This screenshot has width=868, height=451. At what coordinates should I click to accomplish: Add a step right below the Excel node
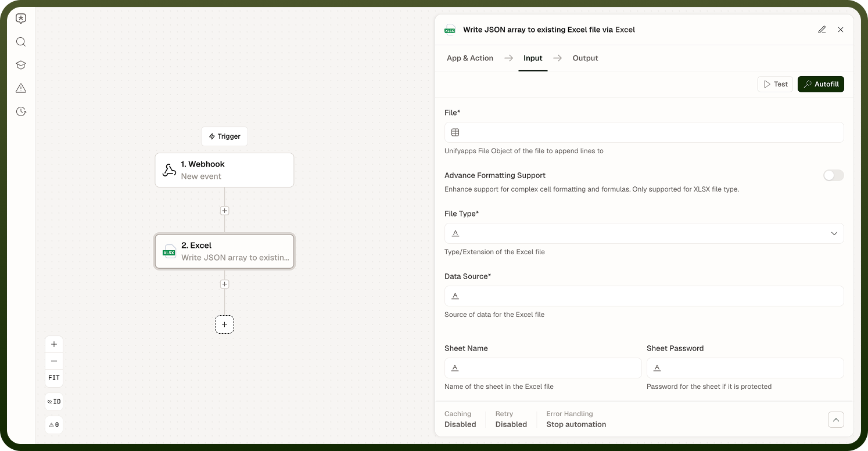pyautogui.click(x=224, y=284)
